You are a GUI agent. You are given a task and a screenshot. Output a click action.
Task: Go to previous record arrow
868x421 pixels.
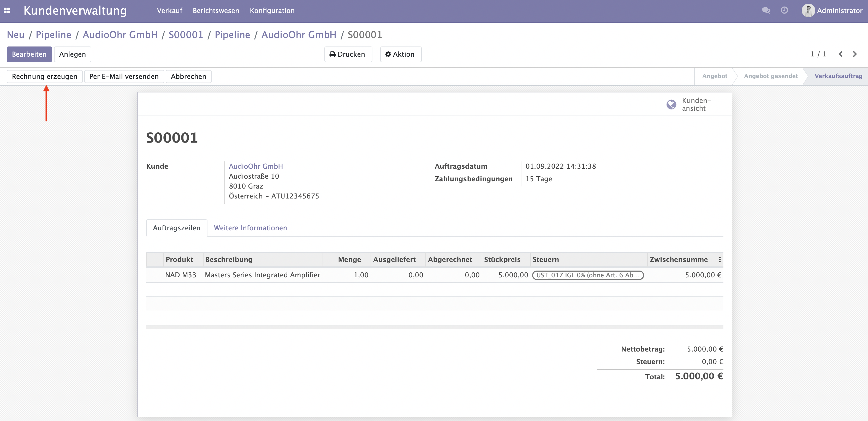click(840, 54)
